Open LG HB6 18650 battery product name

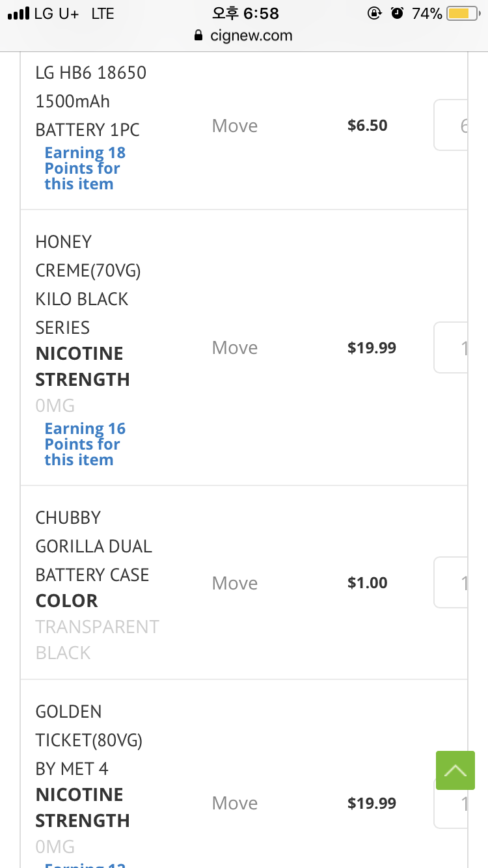(90, 101)
